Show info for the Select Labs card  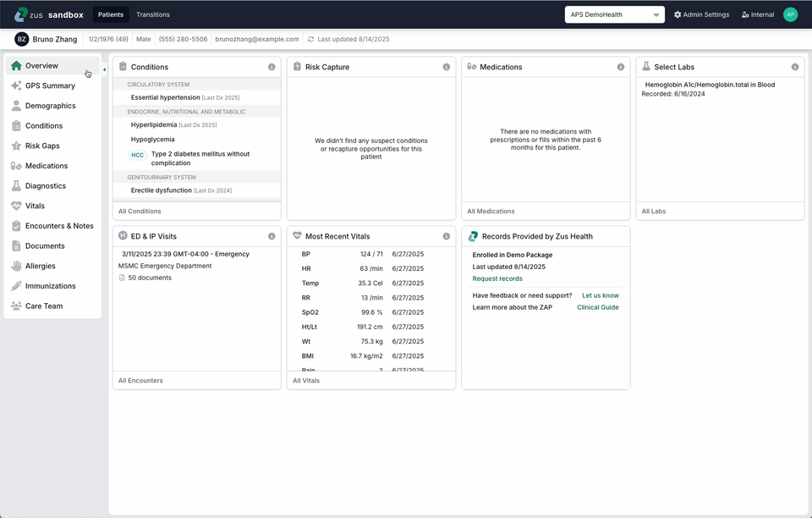[795, 67]
